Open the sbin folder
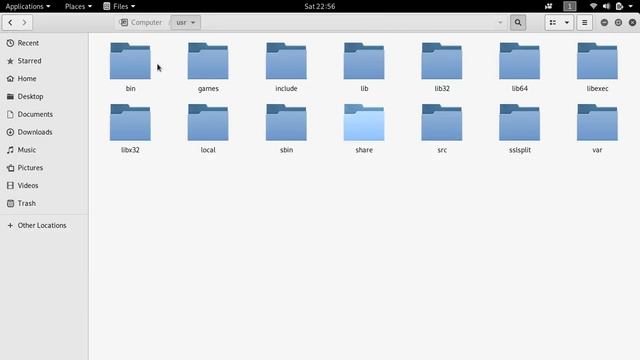The height and width of the screenshot is (360, 640). pyautogui.click(x=286, y=129)
